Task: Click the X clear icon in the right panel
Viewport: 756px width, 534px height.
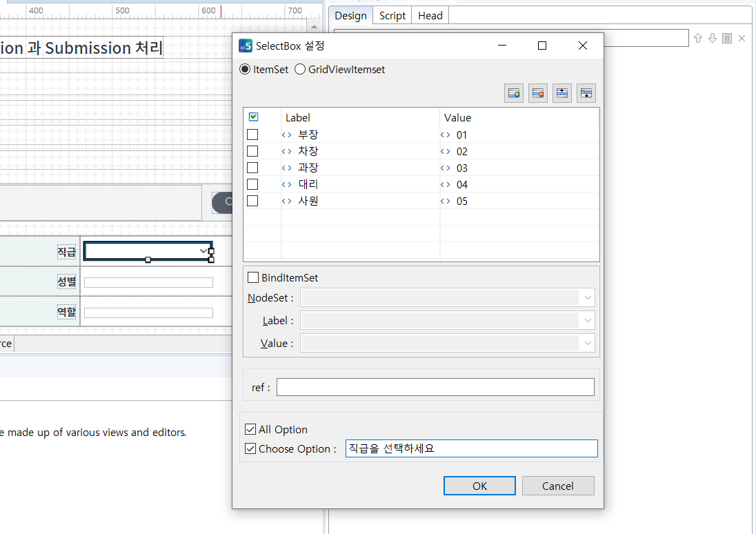Action: 742,38
